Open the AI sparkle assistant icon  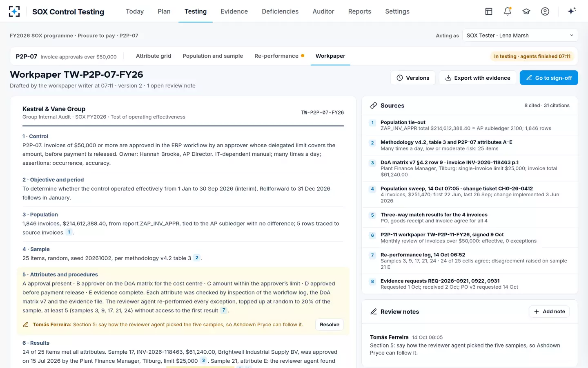coord(572,11)
